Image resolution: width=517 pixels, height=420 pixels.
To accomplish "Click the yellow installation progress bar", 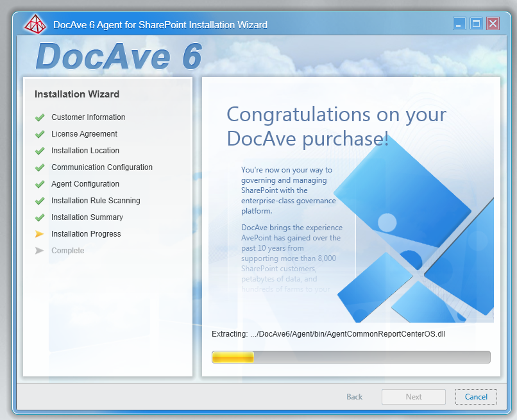I will coord(232,357).
